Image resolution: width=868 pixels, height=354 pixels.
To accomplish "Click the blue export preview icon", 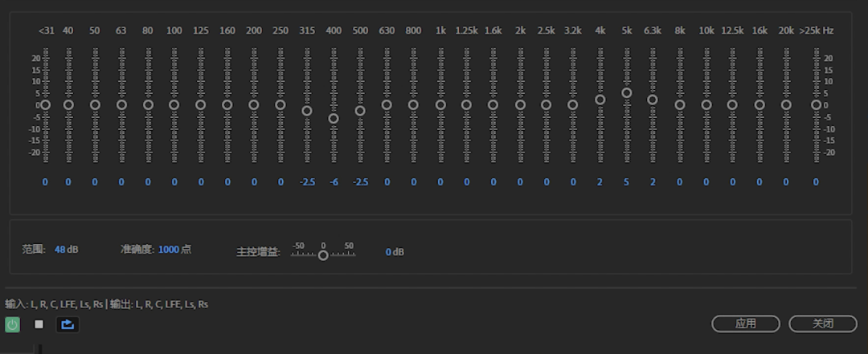I will pyautogui.click(x=68, y=324).
